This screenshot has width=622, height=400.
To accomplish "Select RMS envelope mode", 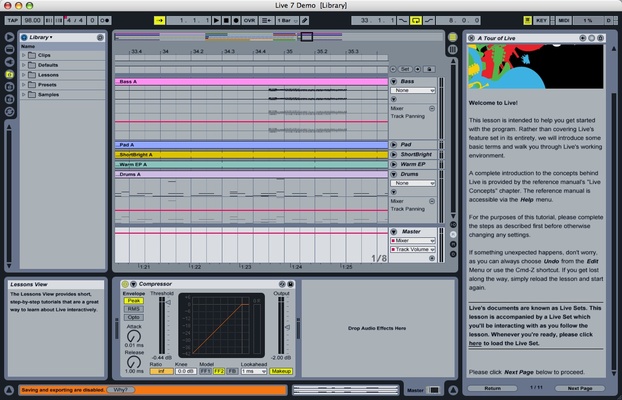I will [x=134, y=309].
